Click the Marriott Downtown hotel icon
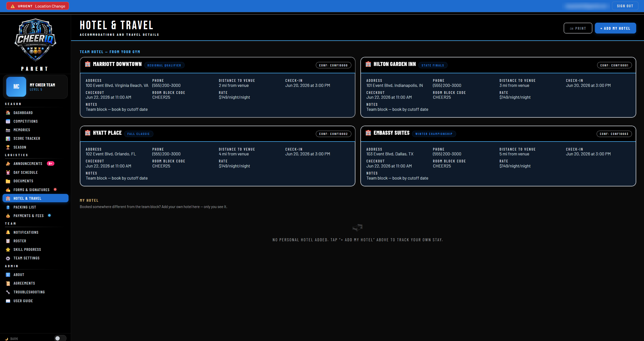This screenshot has height=341, width=644. (88, 64)
